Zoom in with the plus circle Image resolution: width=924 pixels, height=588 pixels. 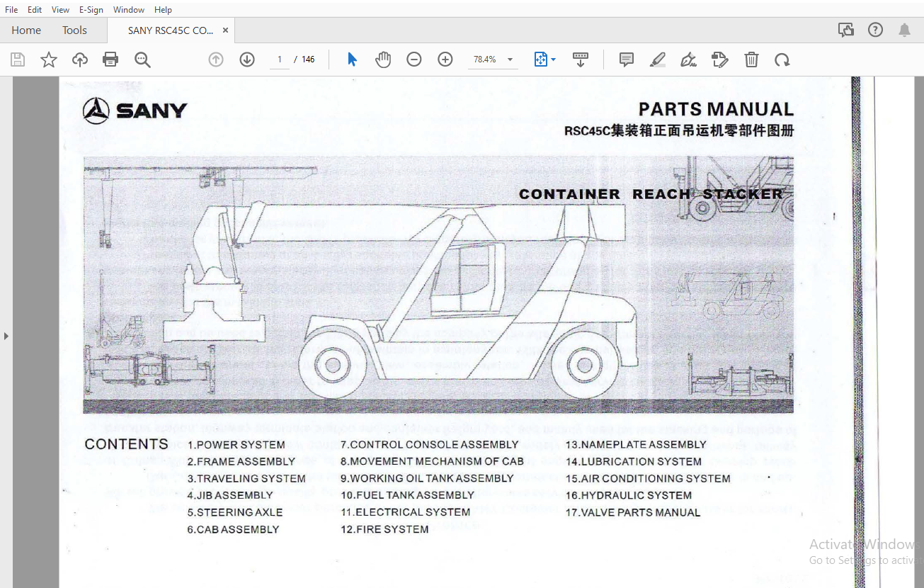click(445, 60)
